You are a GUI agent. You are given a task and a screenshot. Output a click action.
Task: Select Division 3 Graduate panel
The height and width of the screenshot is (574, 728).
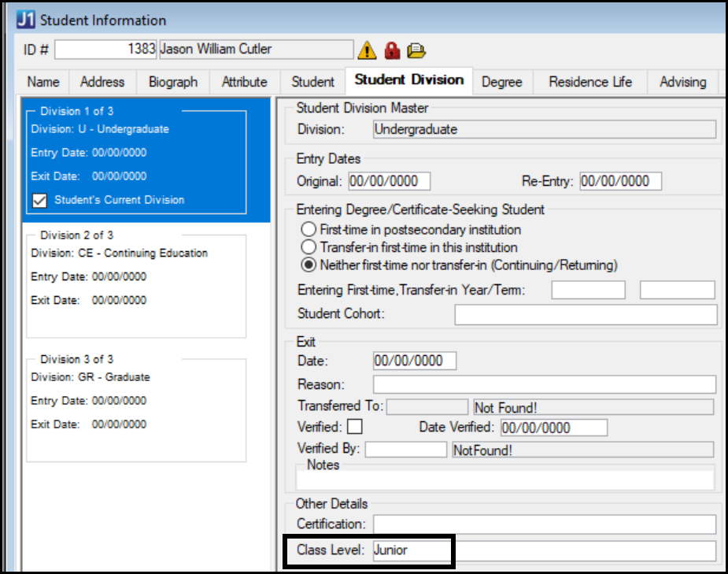136,408
